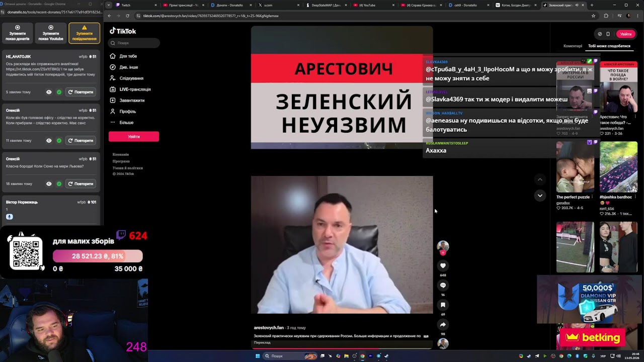Open the Chrome extensions puzzle icon
The height and width of the screenshot is (362, 644).
coord(606,16)
